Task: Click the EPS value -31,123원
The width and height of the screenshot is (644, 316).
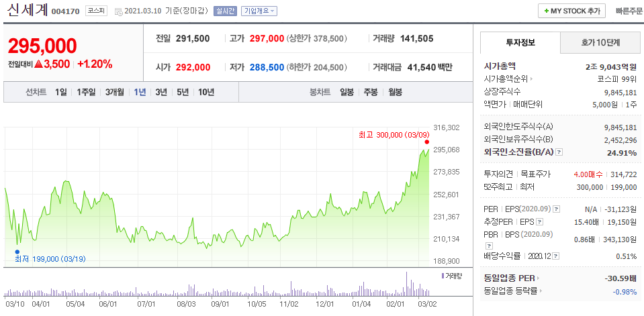Action: point(621,209)
